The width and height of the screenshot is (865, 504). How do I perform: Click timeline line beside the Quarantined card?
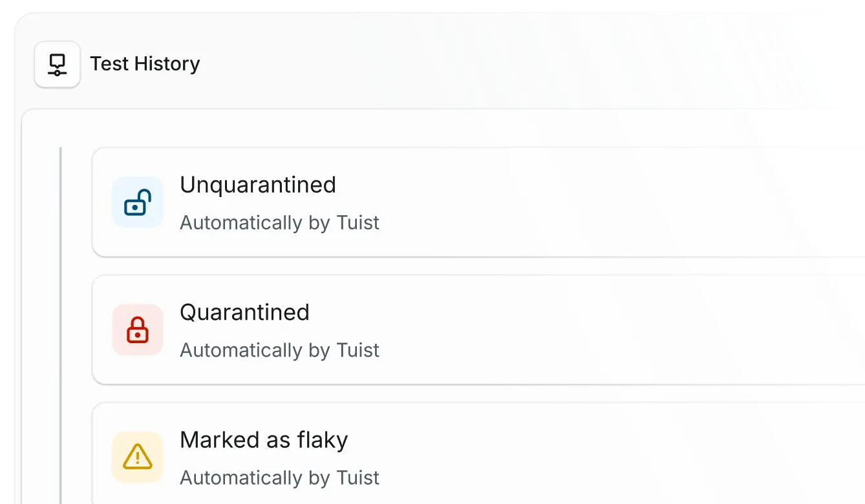point(61,330)
